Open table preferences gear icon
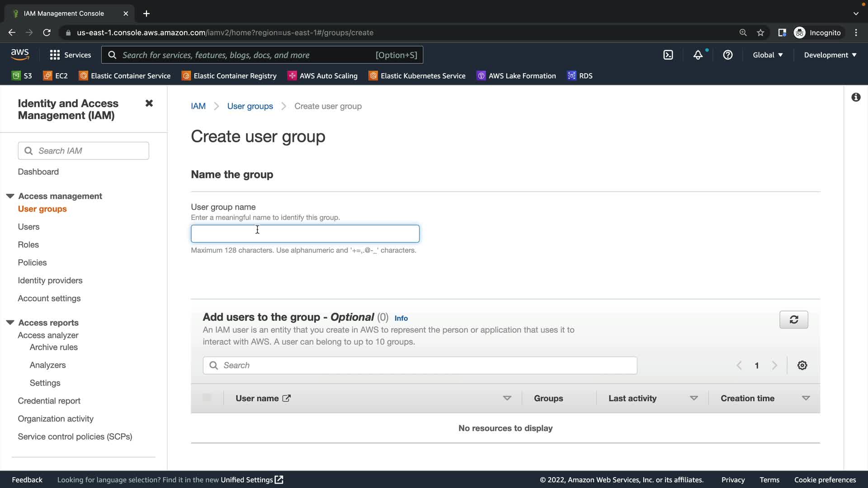868x488 pixels. [802, 365]
